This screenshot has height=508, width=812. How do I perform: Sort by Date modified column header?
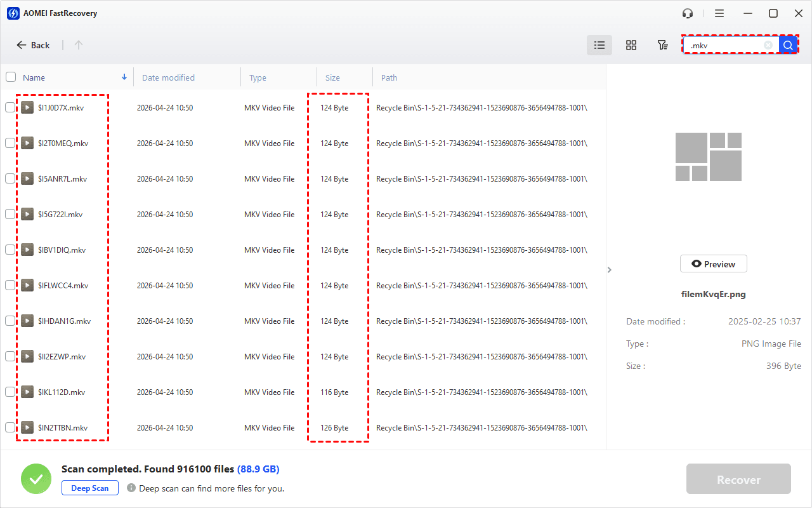click(x=168, y=77)
